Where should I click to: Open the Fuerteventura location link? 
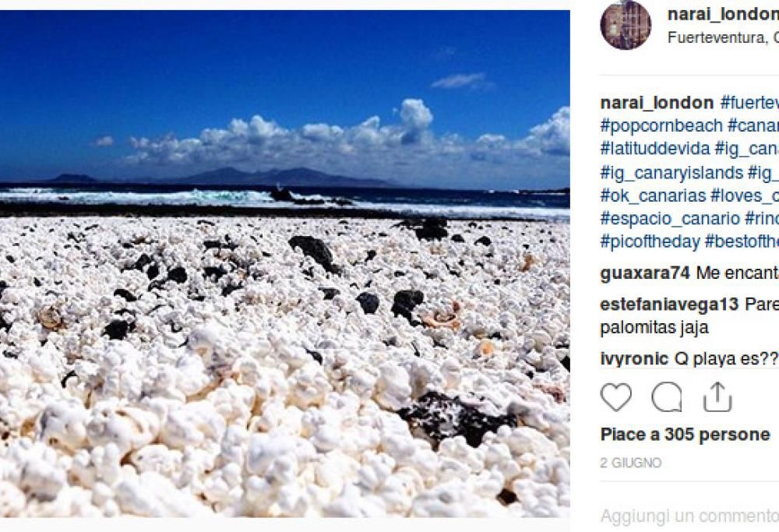pyautogui.click(x=723, y=37)
